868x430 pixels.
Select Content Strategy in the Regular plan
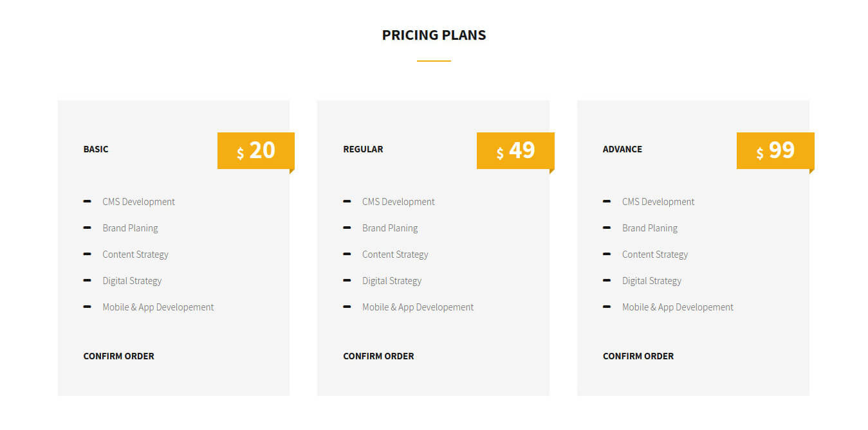tap(395, 255)
